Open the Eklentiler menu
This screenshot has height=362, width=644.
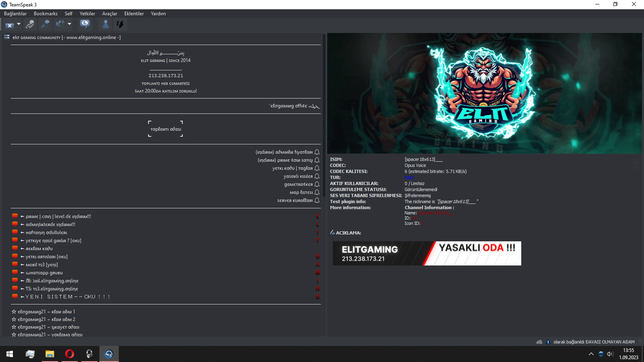pos(134,14)
